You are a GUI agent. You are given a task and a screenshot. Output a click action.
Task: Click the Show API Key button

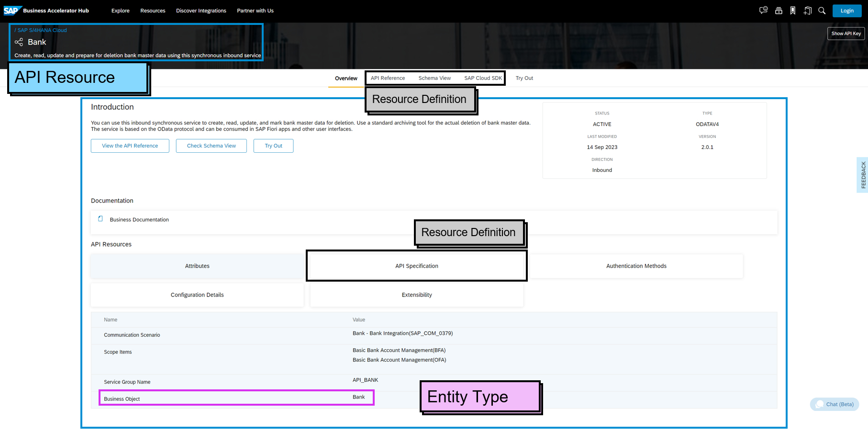coord(846,34)
